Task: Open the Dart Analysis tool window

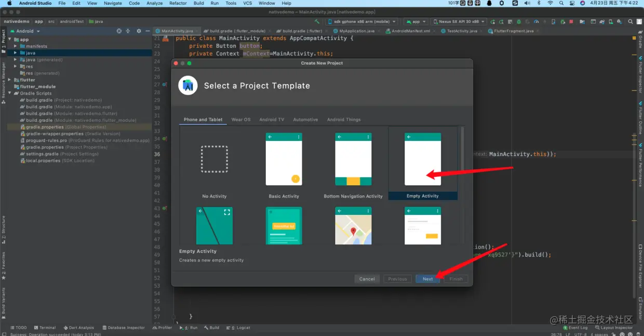Action: tap(78, 328)
